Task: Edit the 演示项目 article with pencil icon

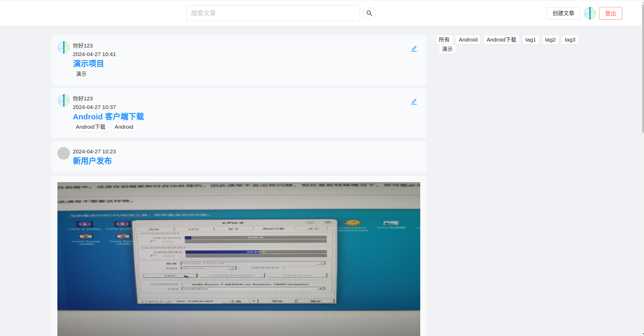Action: [x=414, y=49]
